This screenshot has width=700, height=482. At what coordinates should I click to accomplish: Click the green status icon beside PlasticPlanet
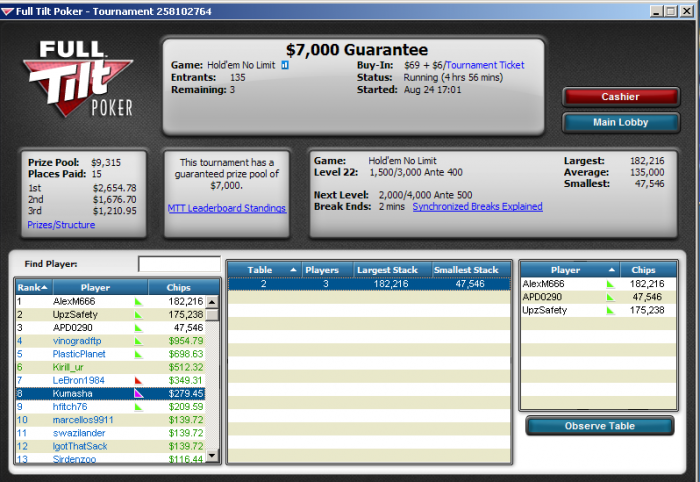click(138, 354)
